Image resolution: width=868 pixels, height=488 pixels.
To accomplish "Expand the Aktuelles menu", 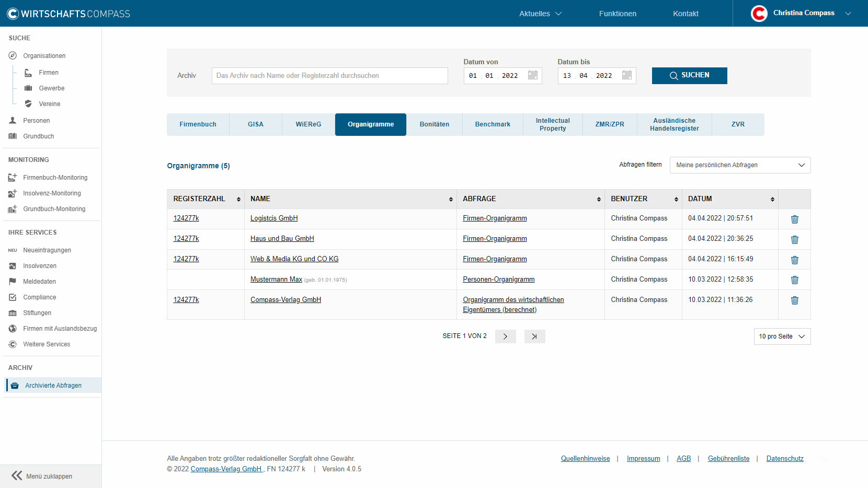I will pos(540,14).
